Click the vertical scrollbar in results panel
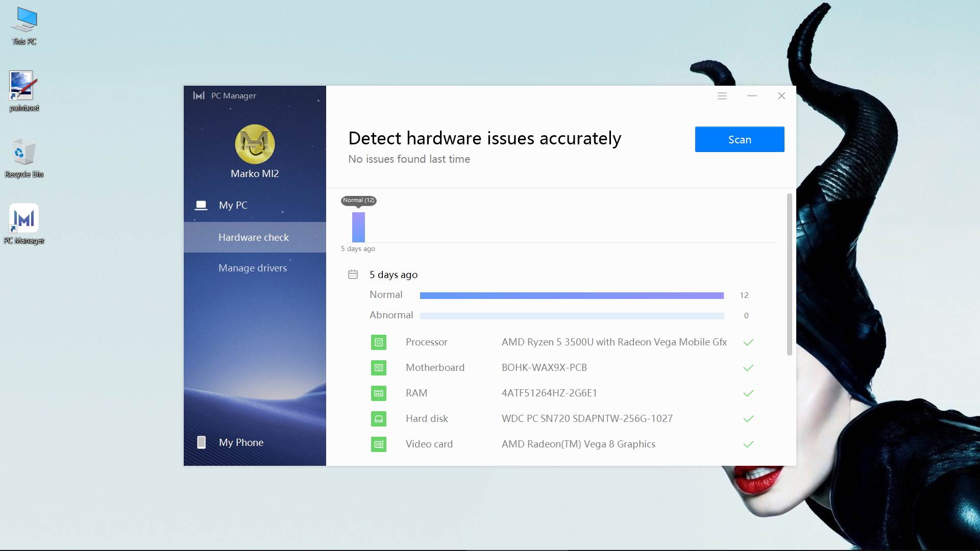 click(789, 274)
